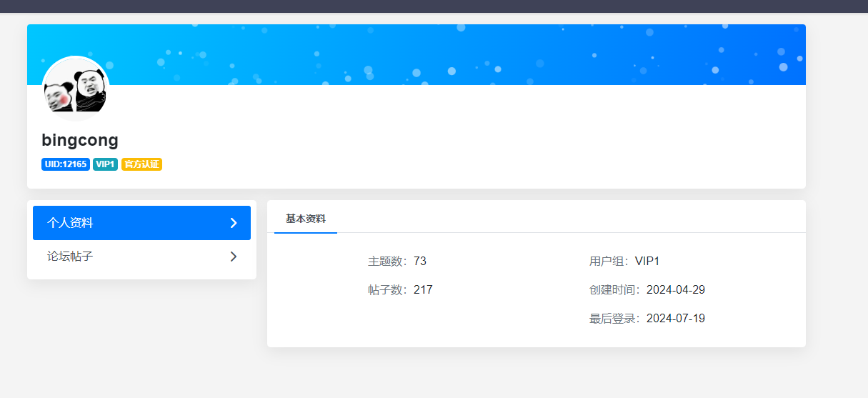Viewport: 868px width, 398px height.
Task: Click the panda meme profile avatar
Action: pos(76,89)
